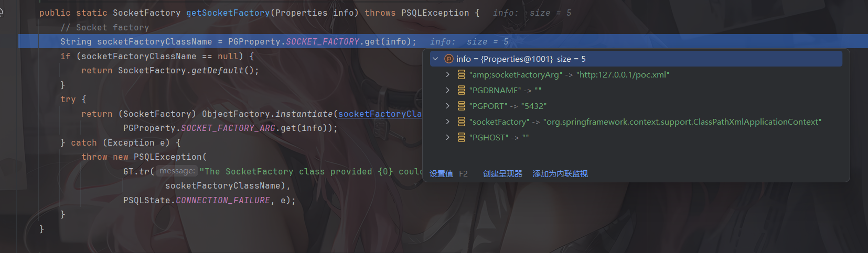The image size is (868, 253).
Task: Click the Properties object icon beside info
Action: click(x=448, y=59)
